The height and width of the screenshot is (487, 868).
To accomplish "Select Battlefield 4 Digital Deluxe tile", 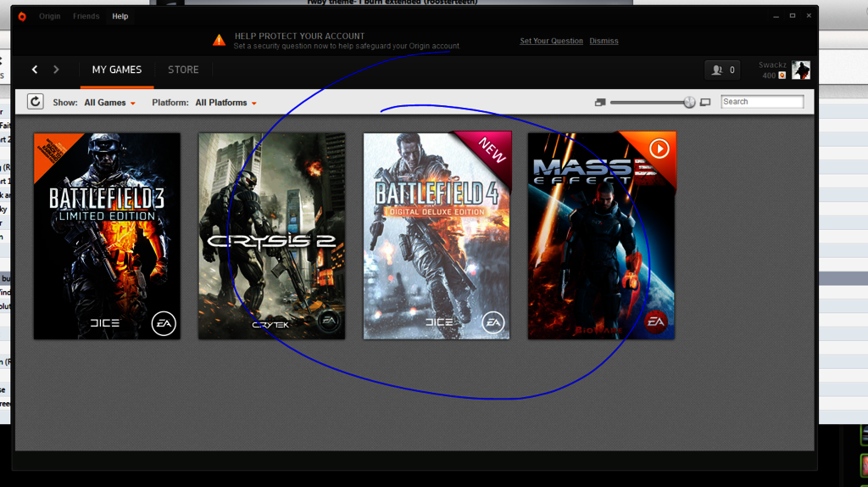I will 437,236.
